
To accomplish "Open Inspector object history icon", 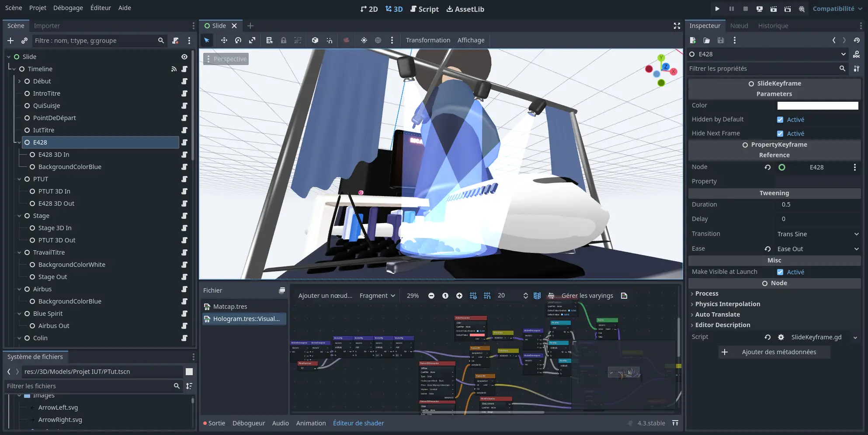I will pos(857,40).
